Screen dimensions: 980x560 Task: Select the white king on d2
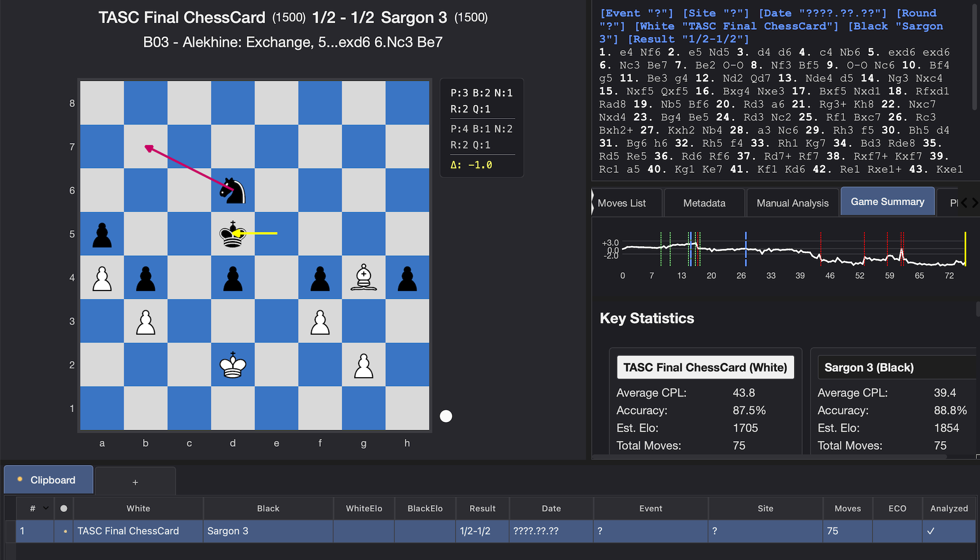pyautogui.click(x=233, y=365)
